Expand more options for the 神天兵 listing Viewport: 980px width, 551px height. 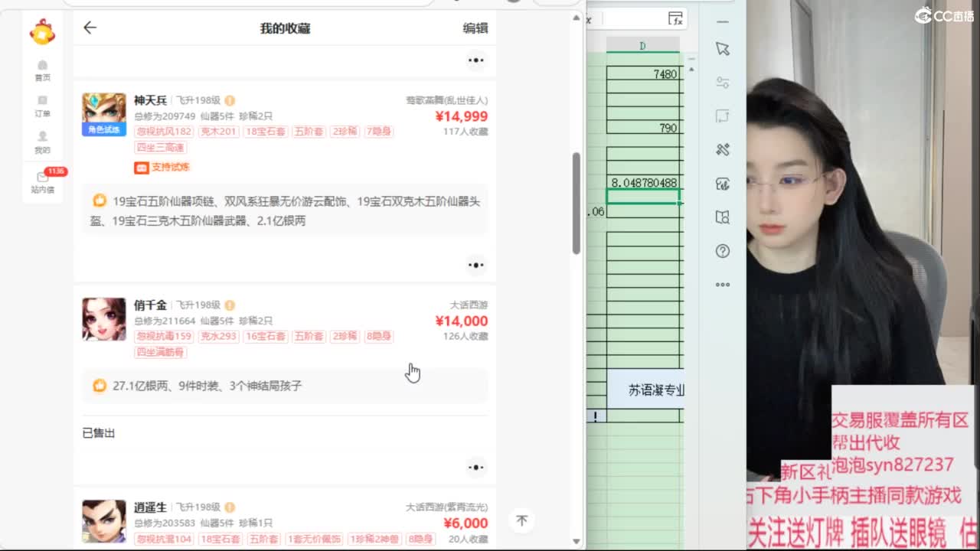[476, 265]
